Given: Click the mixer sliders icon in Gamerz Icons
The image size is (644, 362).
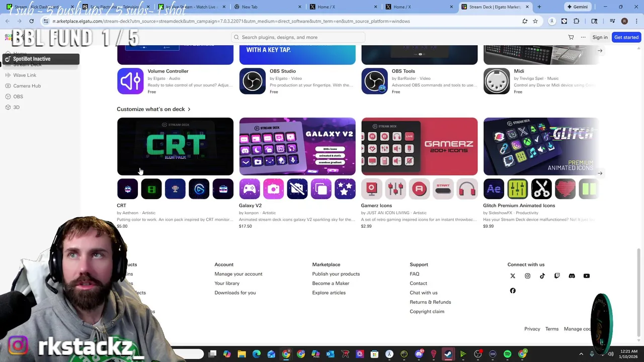Looking at the screenshot, I should [395, 189].
